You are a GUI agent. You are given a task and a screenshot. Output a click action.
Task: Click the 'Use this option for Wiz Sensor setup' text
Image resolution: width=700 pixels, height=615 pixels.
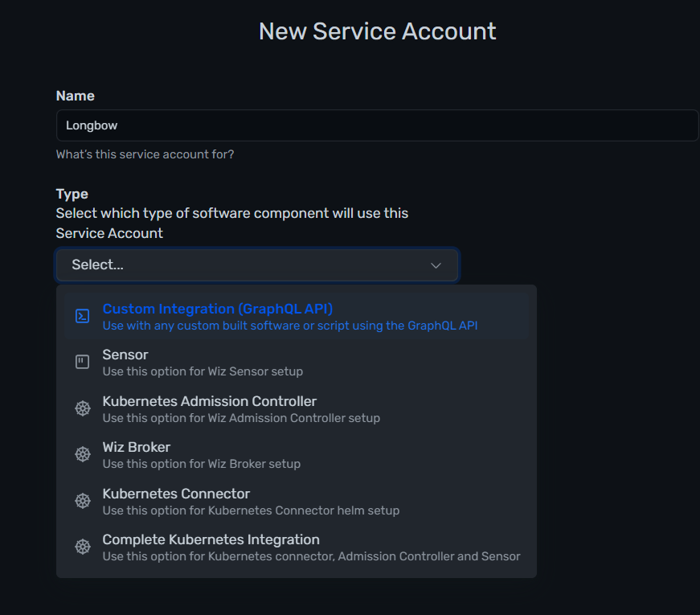coord(203,371)
